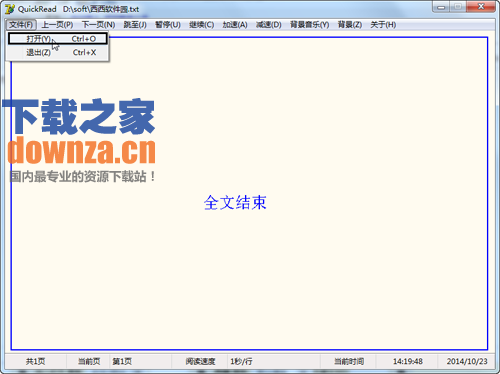Click the 共1页 status bar entry
The height and width of the screenshot is (374, 500).
point(35,361)
